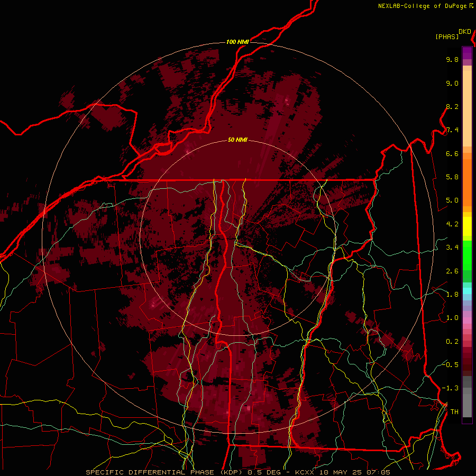
Task: Click the purple top segment of color bar
Action: [x=467, y=53]
